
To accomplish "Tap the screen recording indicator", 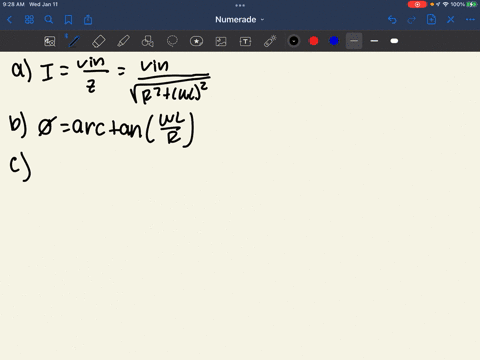I will 417,4.
